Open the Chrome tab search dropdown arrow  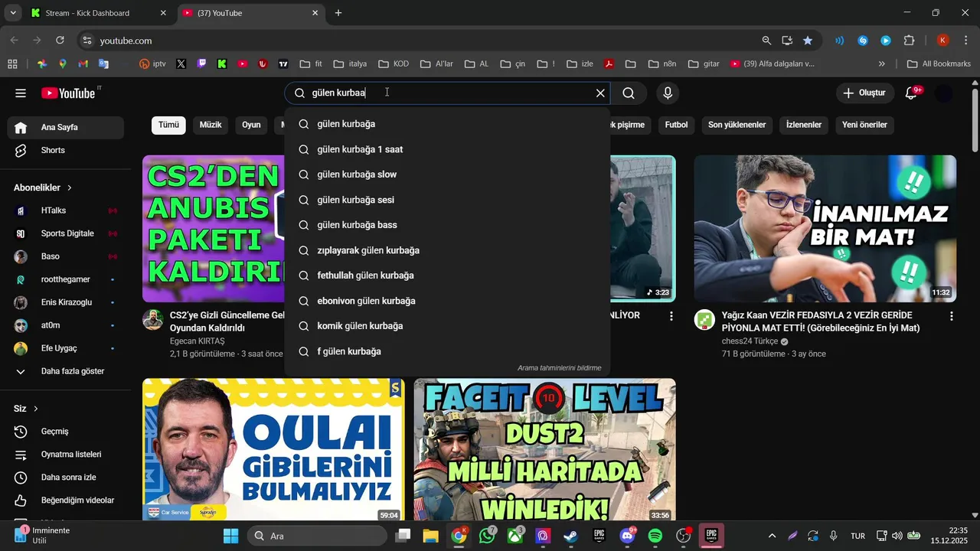click(x=13, y=13)
